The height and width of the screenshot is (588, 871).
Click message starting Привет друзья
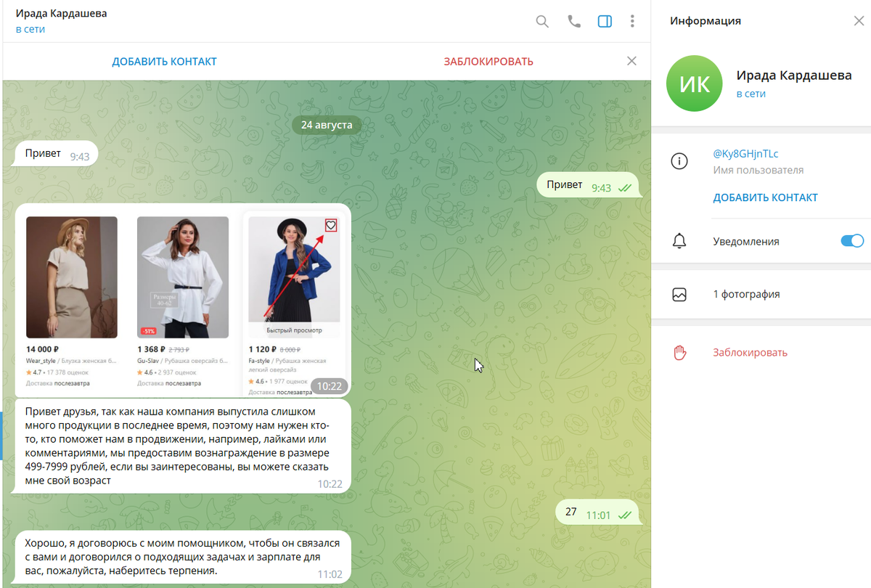183,446
